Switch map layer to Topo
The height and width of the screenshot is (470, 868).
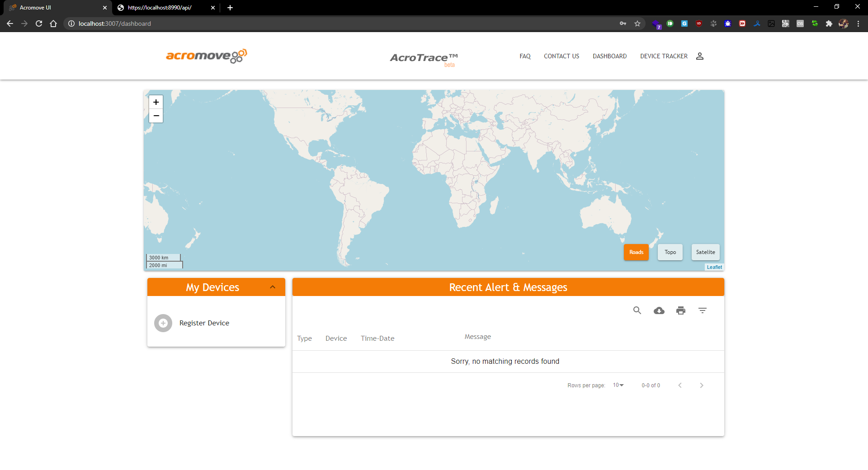click(x=670, y=252)
